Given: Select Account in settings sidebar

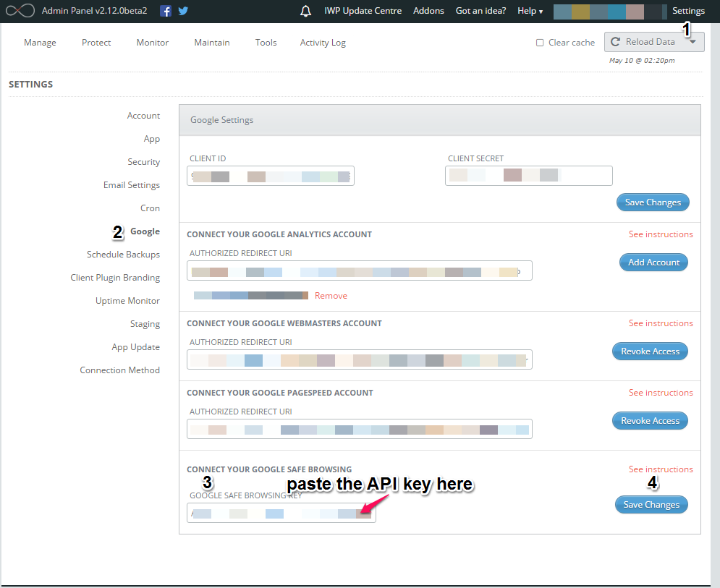Looking at the screenshot, I should point(144,116).
